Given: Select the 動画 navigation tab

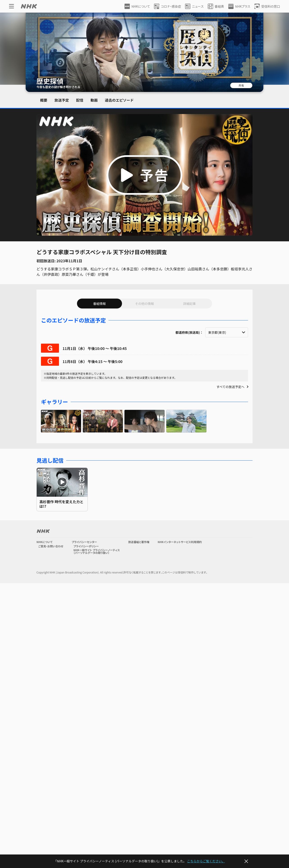Looking at the screenshot, I should (x=94, y=100).
